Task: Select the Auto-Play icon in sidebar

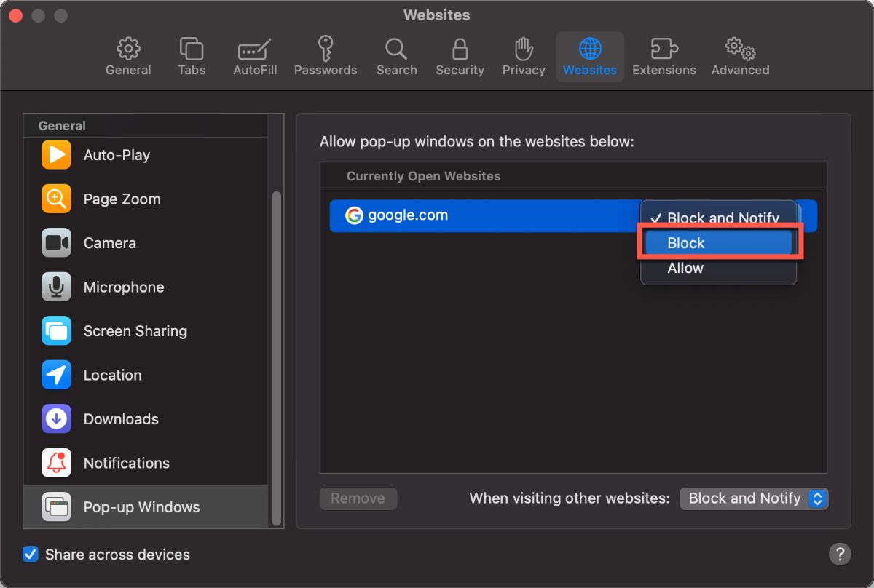Action: pyautogui.click(x=56, y=155)
